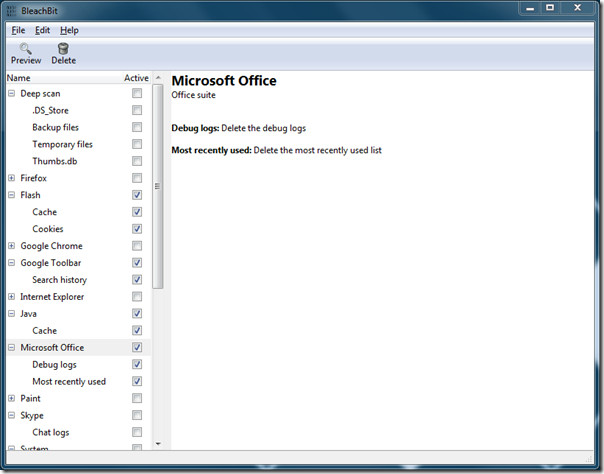Select the Deep scan row
Viewport: 604px width, 474px height.
click(x=79, y=94)
